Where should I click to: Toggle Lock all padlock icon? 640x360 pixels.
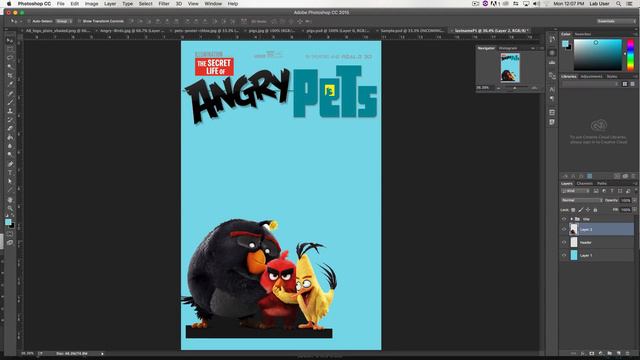(595, 210)
